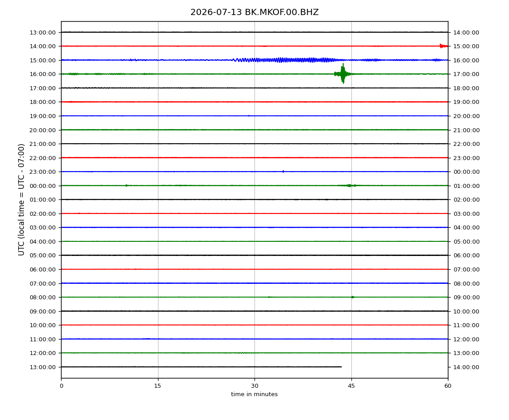
Task: Click the green event near 45 minutes at 00:00
Action: (348, 186)
